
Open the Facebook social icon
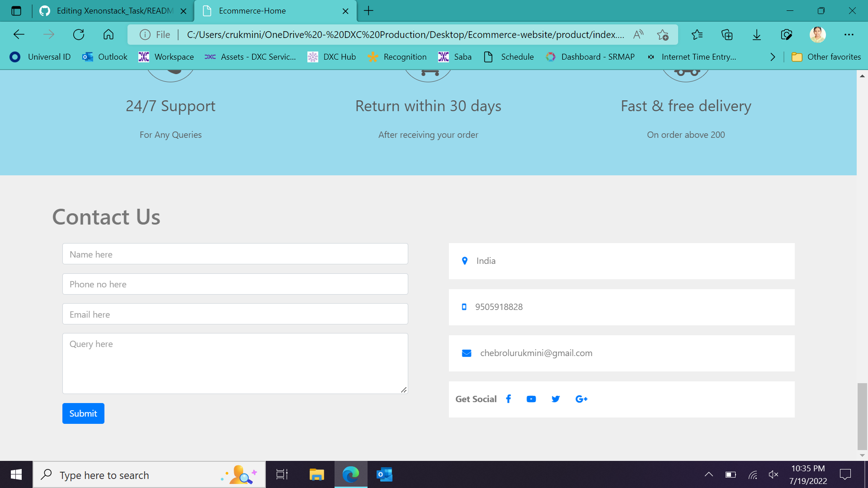coord(508,399)
